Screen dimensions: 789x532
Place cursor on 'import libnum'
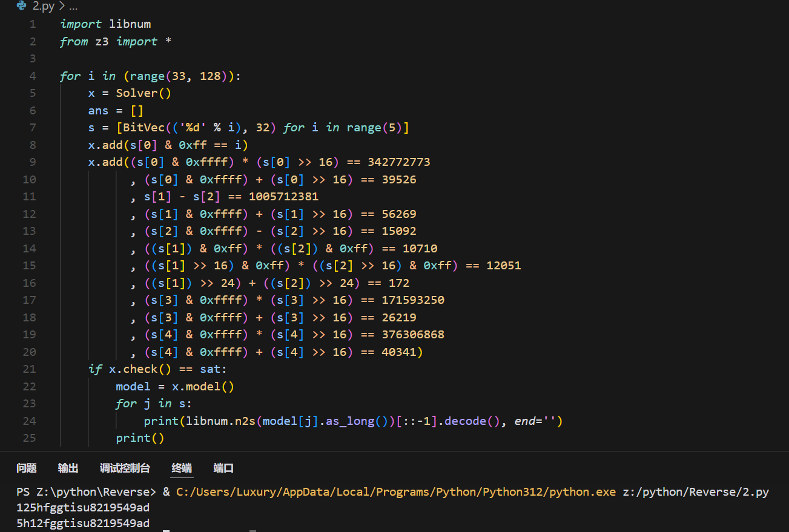[x=105, y=24]
